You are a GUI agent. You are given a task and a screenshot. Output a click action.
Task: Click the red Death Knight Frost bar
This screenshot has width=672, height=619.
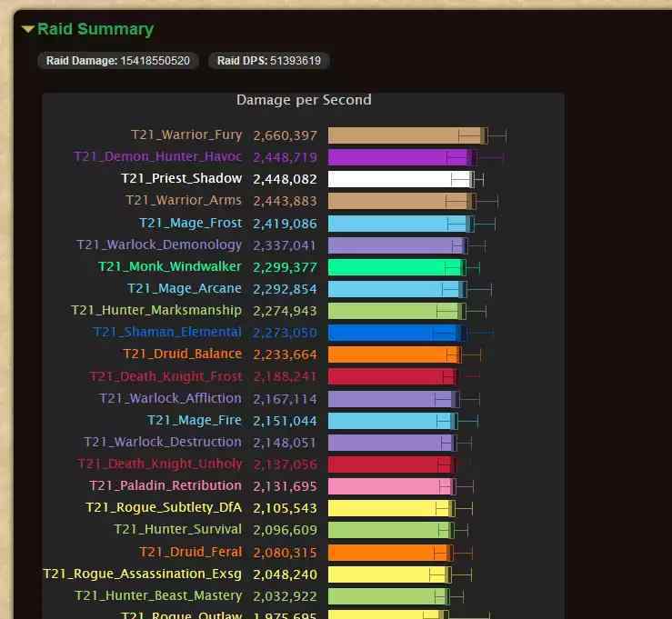click(393, 377)
